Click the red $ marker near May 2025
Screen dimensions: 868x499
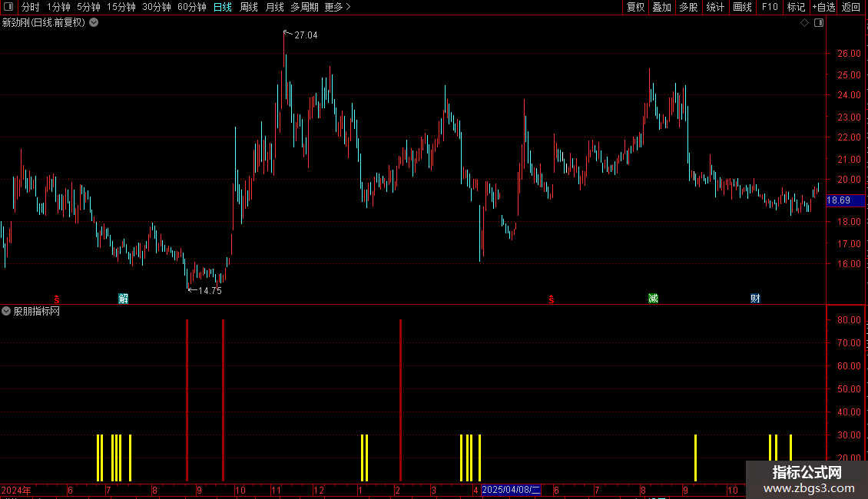552,299
